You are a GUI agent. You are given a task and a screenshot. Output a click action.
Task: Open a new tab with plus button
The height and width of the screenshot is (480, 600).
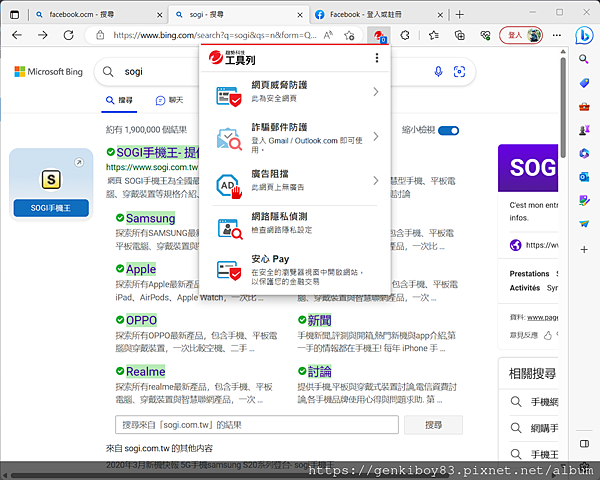460,15
